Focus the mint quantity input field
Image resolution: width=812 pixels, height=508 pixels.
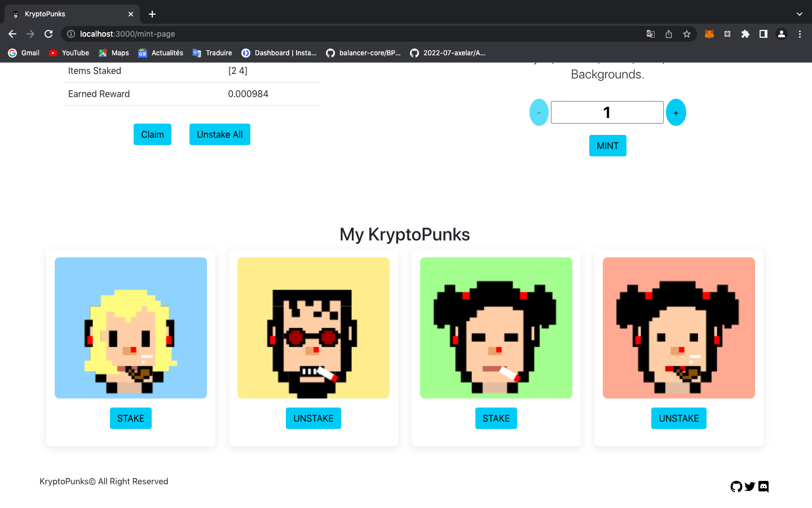(x=607, y=112)
